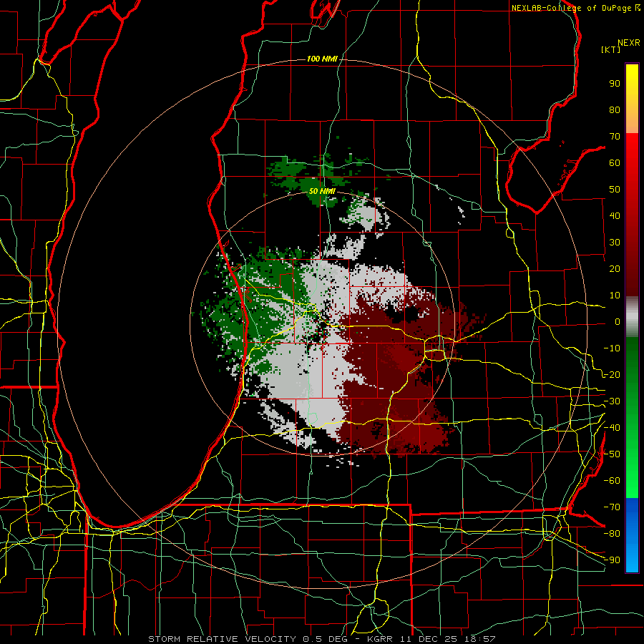The height and width of the screenshot is (644, 644).
Task: Click the "80" value on velocity scale
Action: (615, 110)
